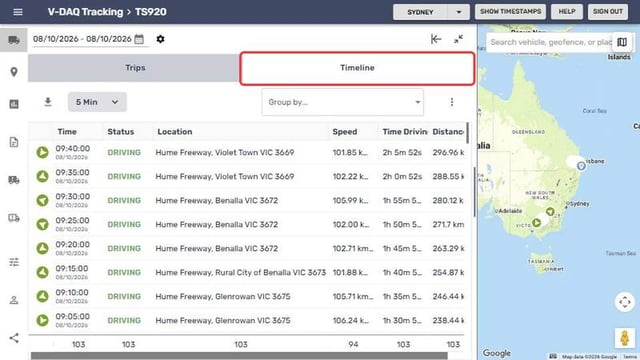Click the direction icon for 09:05:00 row
640x360 pixels.
42,320
